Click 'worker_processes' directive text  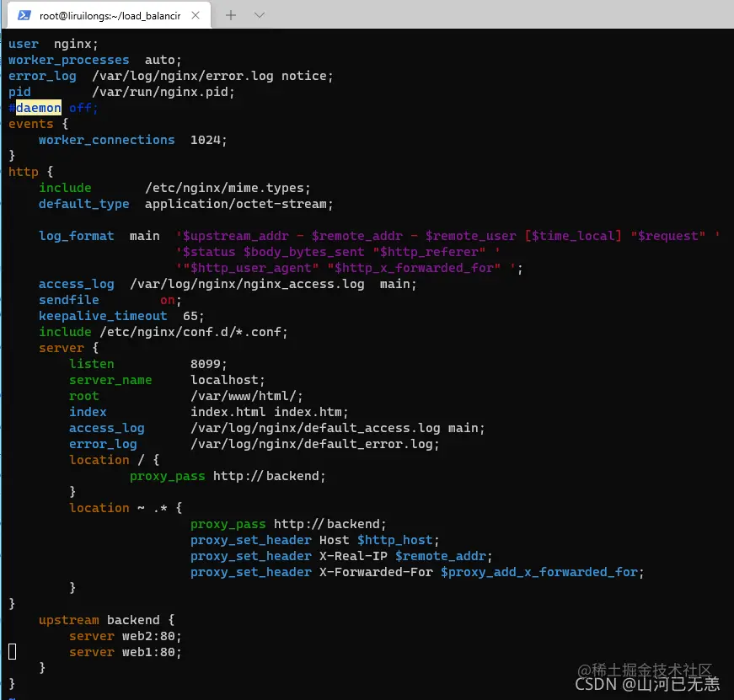coord(69,60)
